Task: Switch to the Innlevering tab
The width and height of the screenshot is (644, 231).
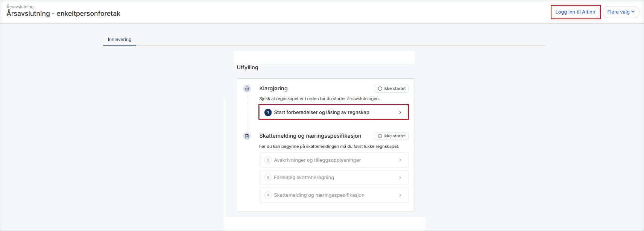Action: 120,40
